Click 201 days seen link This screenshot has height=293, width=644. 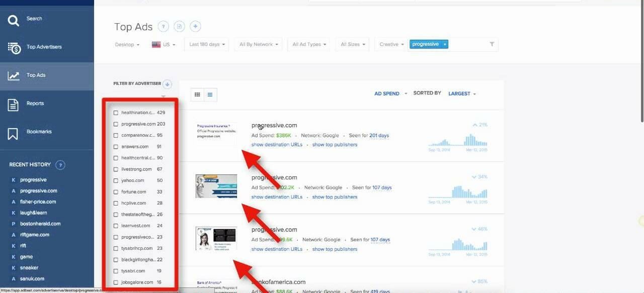(379, 136)
